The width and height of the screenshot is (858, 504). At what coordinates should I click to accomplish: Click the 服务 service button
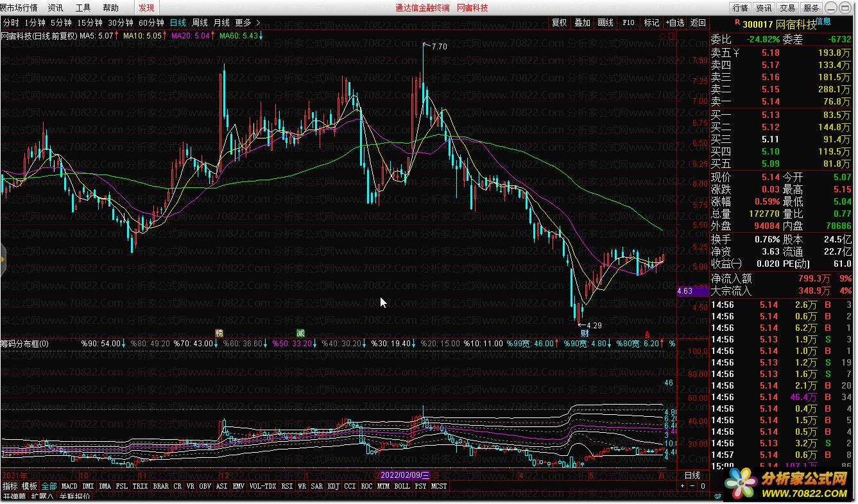coord(811,8)
